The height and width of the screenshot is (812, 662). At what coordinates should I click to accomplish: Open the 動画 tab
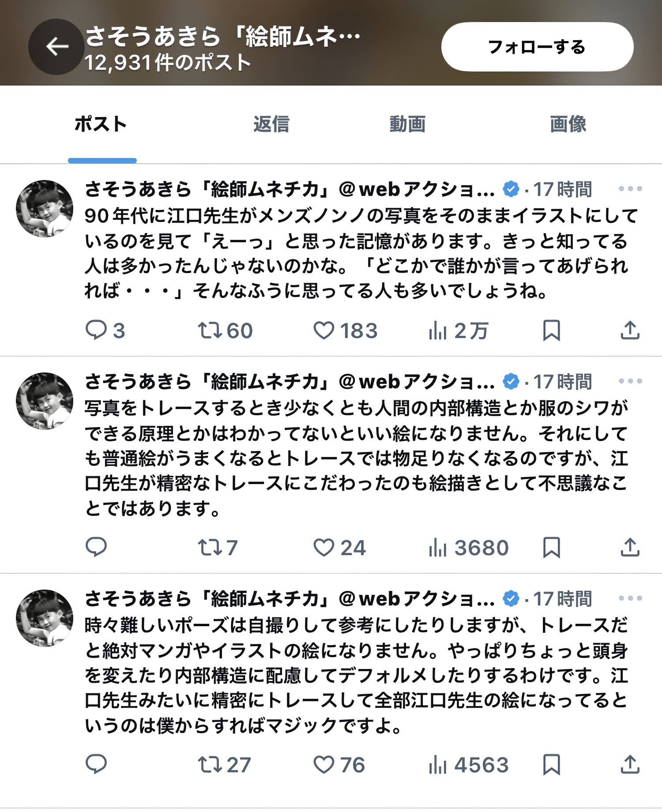coord(407,124)
